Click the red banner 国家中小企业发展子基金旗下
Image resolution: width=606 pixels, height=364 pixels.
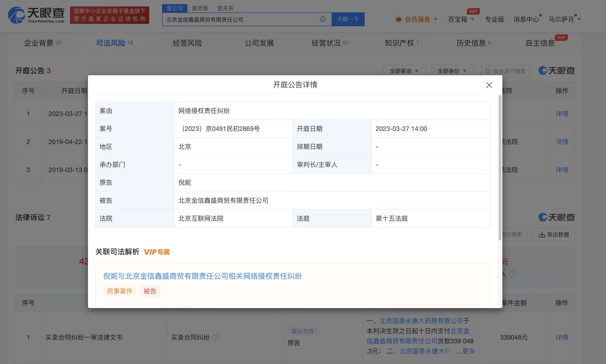pyautogui.click(x=109, y=15)
